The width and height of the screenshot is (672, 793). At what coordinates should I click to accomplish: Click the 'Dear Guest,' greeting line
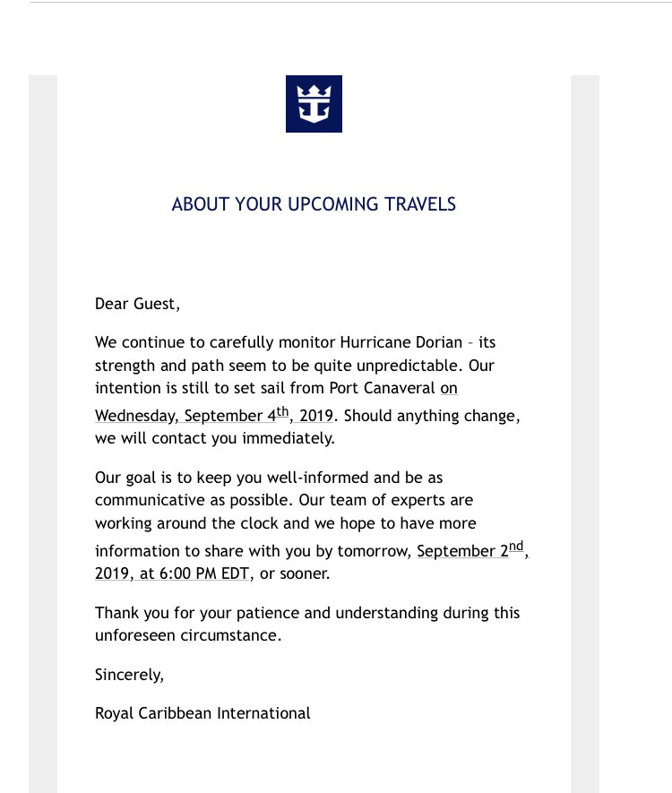click(137, 304)
